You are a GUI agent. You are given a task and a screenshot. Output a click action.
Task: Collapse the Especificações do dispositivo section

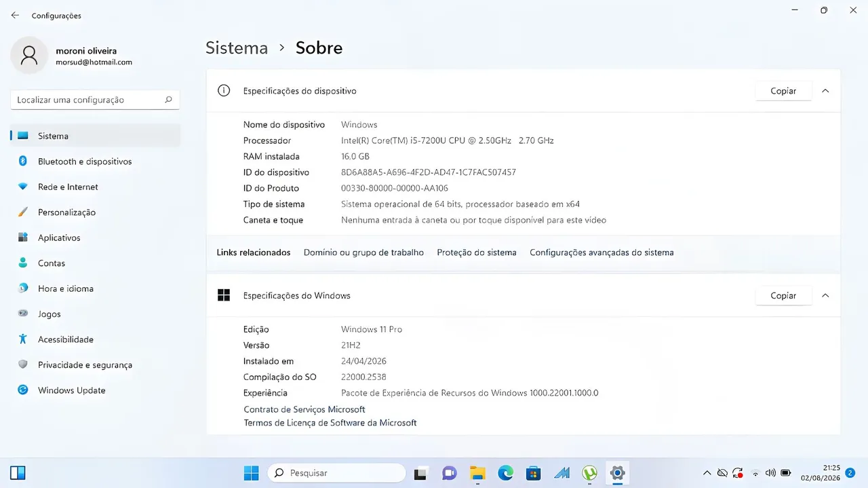tap(825, 91)
